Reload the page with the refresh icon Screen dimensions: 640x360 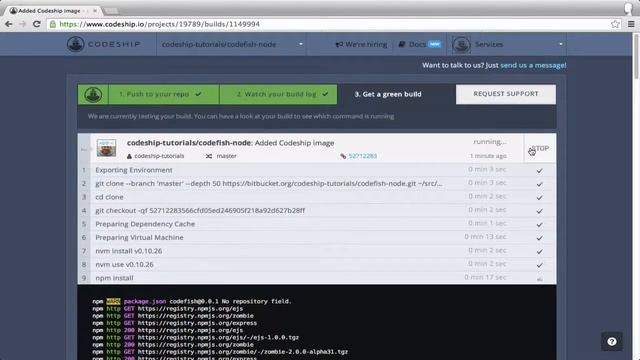(37, 24)
